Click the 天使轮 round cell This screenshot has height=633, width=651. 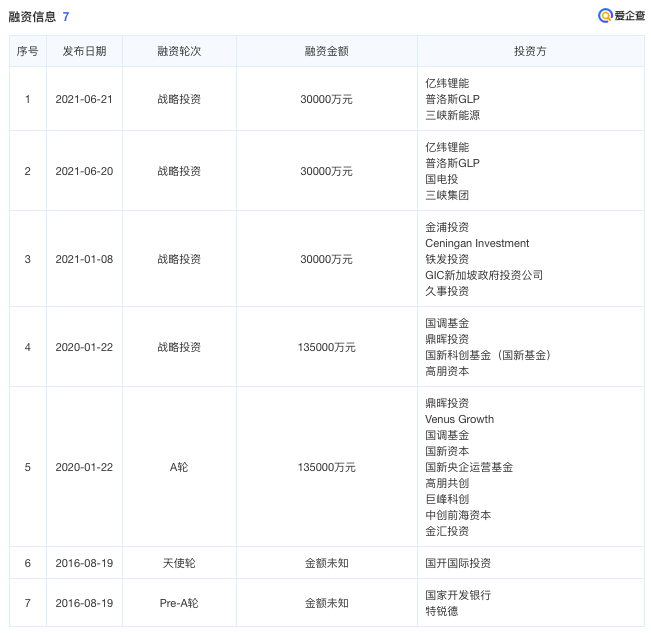pos(179,563)
